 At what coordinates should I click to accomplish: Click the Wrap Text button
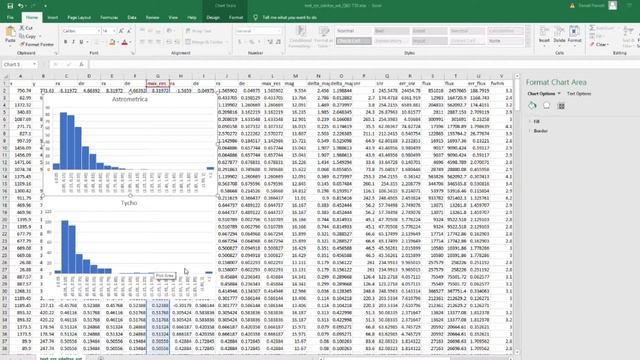199,31
